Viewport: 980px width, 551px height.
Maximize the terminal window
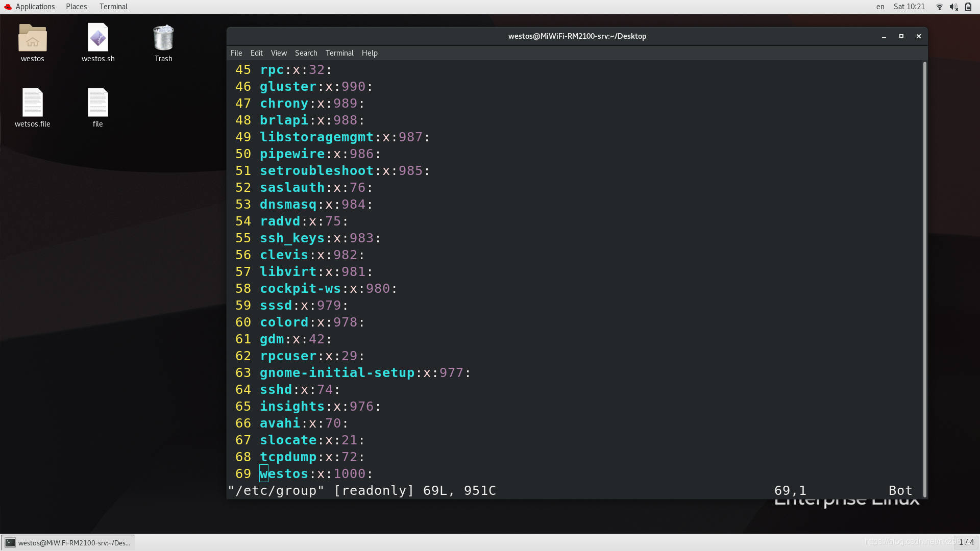[901, 36]
